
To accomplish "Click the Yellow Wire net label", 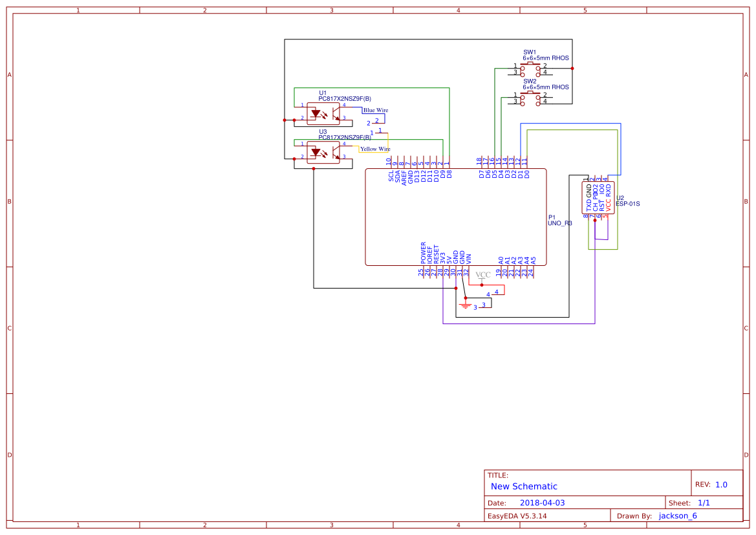I will [x=375, y=149].
